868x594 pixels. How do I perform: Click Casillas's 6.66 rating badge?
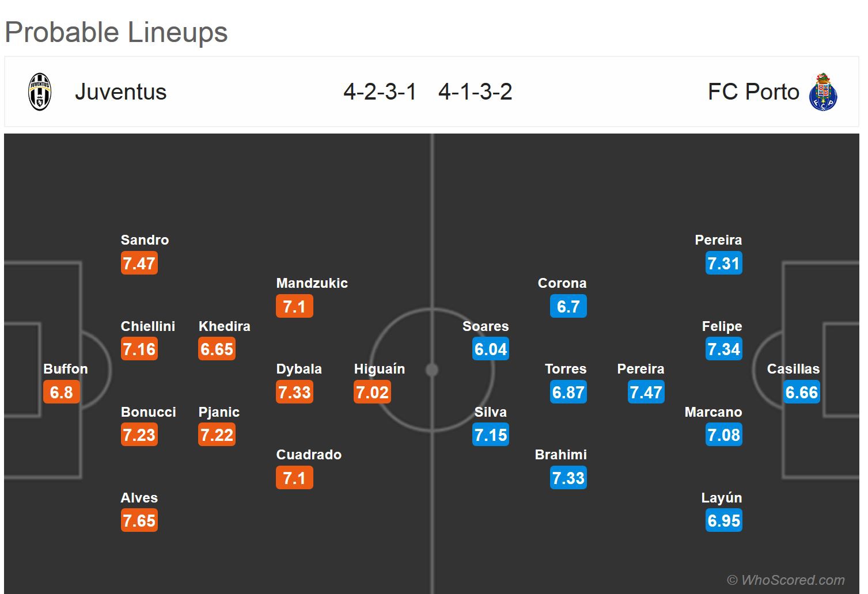coord(801,393)
